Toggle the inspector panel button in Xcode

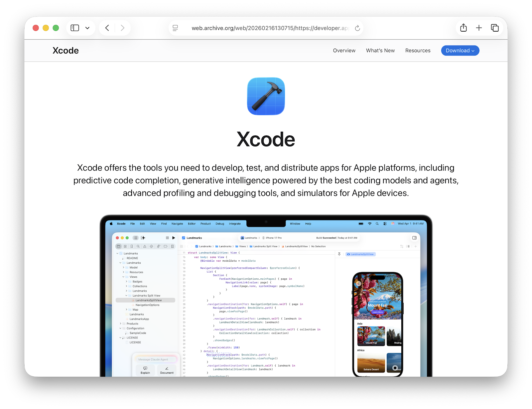coord(414,238)
